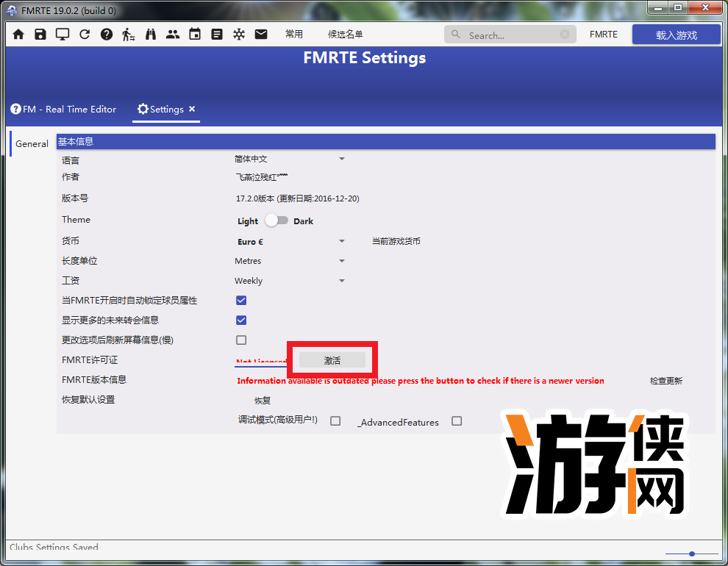Uncheck auto-lock player attributes checkbox
The width and height of the screenshot is (728, 566).
point(241,301)
